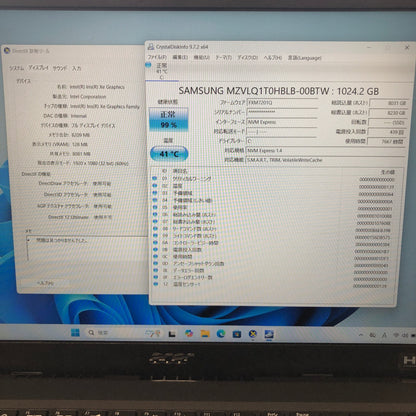This screenshot has height=416, width=416.
Task: Click status icon for 06 総読み込み量 row
Action: tap(155, 214)
